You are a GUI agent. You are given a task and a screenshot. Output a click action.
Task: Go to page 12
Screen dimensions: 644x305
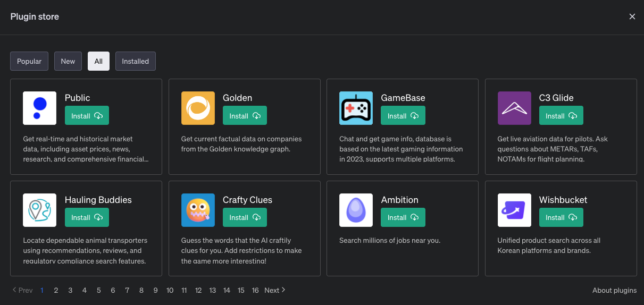[198, 290]
